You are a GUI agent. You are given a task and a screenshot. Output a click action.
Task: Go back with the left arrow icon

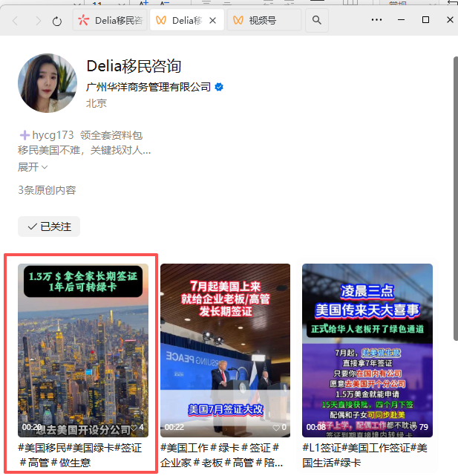point(15,21)
